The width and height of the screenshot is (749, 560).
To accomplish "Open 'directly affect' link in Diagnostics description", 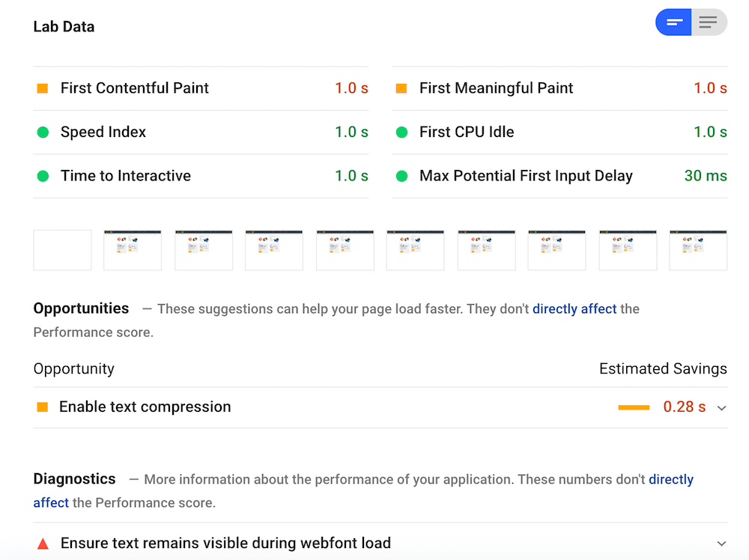I will pyautogui.click(x=671, y=479).
